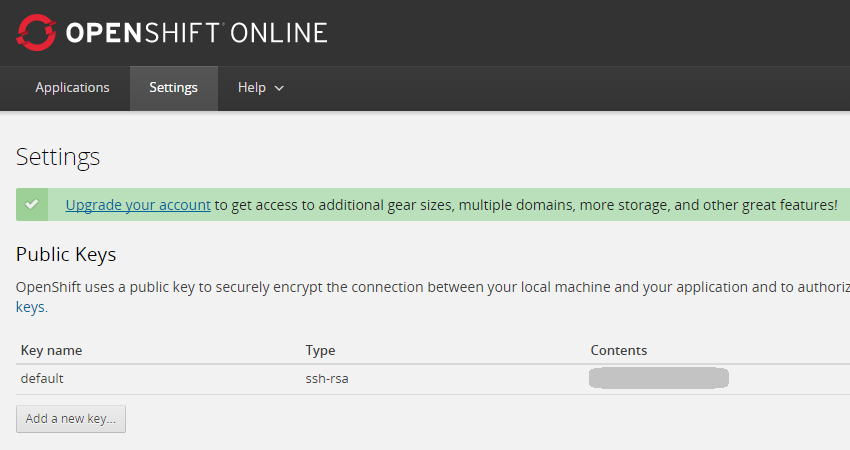Click the ssh-rsa type cell
Image resolution: width=850 pixels, height=450 pixels.
click(x=326, y=378)
